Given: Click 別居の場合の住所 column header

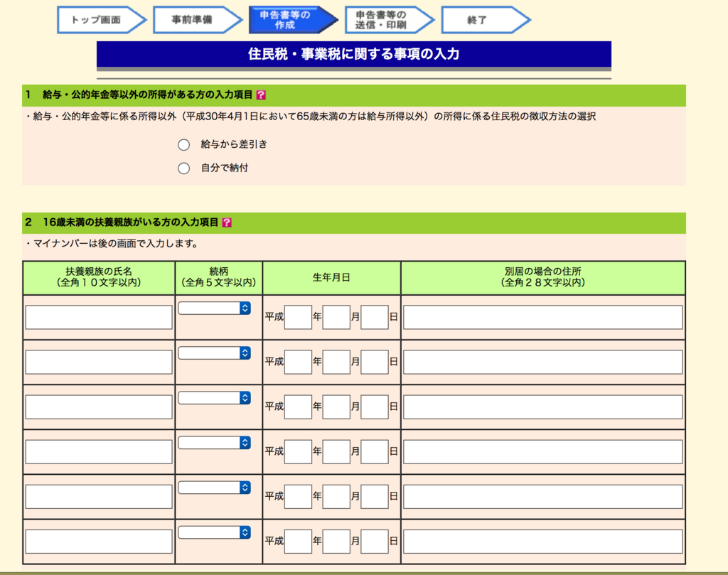Looking at the screenshot, I should pyautogui.click(x=543, y=277).
